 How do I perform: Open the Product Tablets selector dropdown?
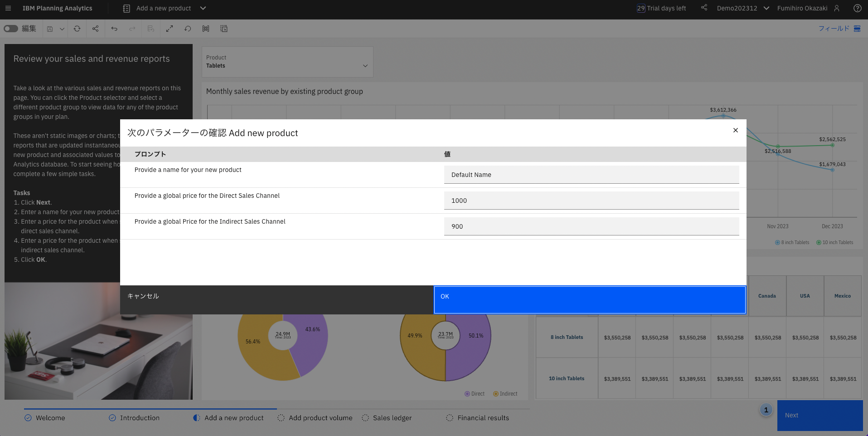pos(287,62)
